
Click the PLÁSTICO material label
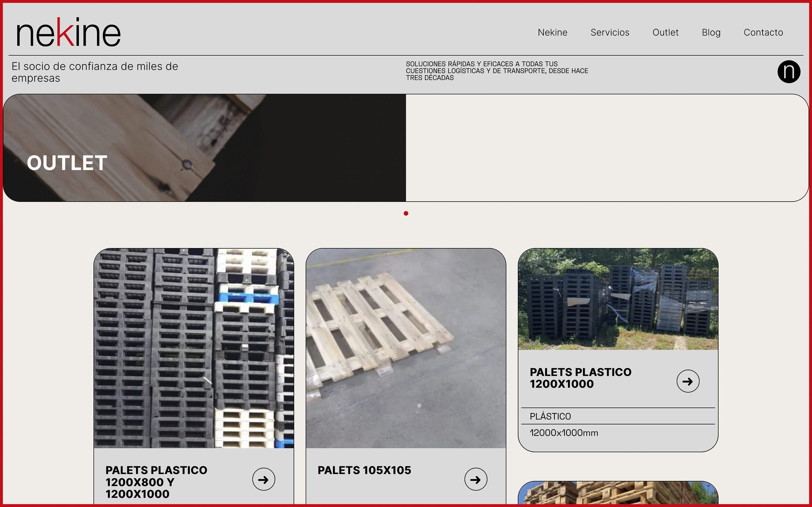550,417
